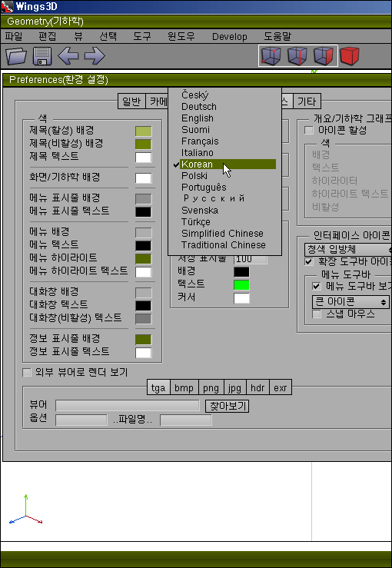Select the png viewer format tab
The image size is (392, 568).
pyautogui.click(x=211, y=387)
